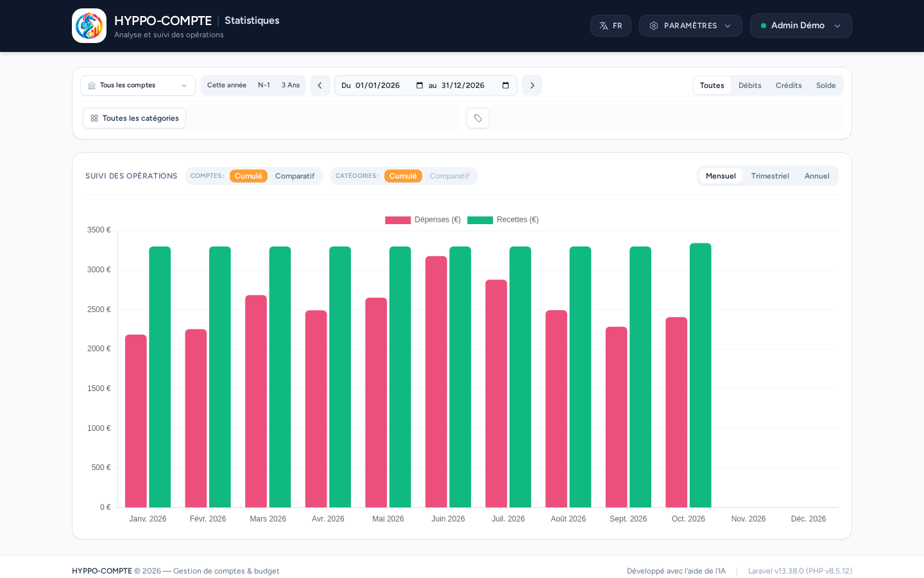
Task: Click the HYPPO-COMPTE header title
Action: tap(163, 21)
